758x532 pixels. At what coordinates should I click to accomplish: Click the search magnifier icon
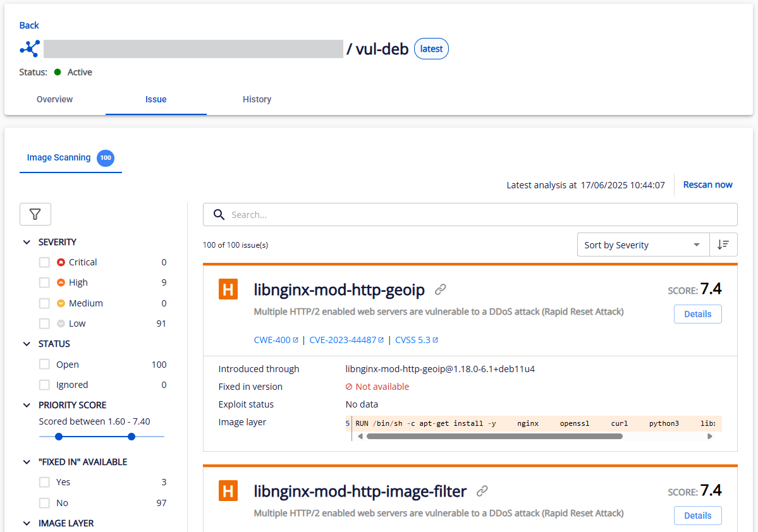(x=219, y=215)
